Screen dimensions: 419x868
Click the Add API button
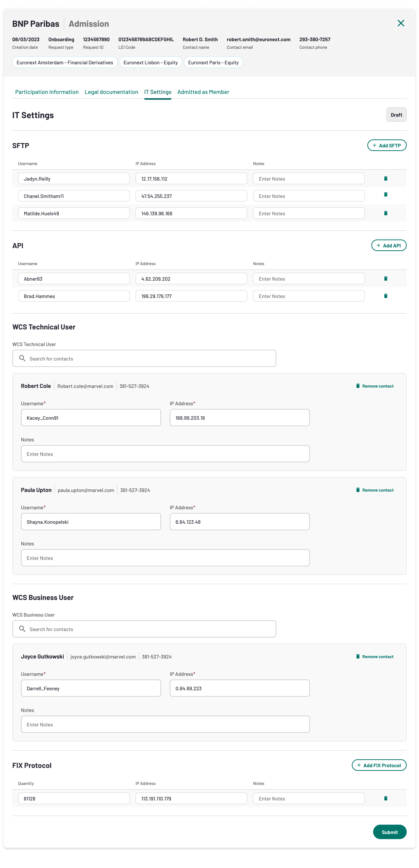point(389,245)
